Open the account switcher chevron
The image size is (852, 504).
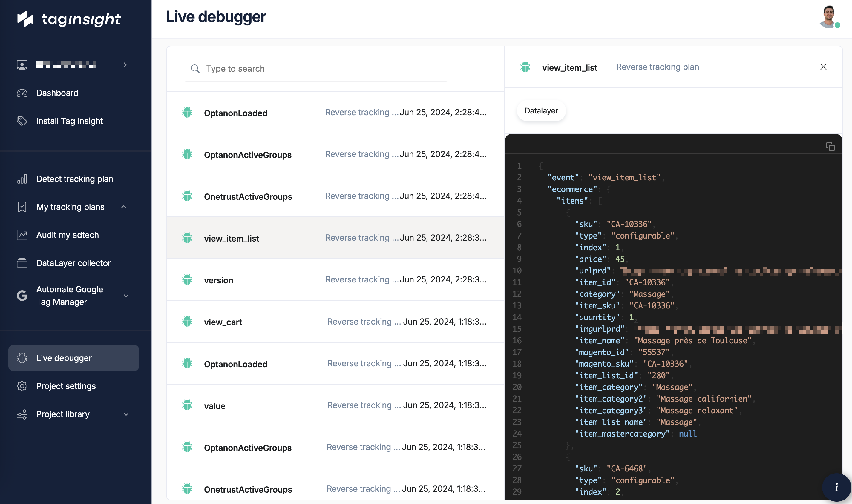point(125,65)
